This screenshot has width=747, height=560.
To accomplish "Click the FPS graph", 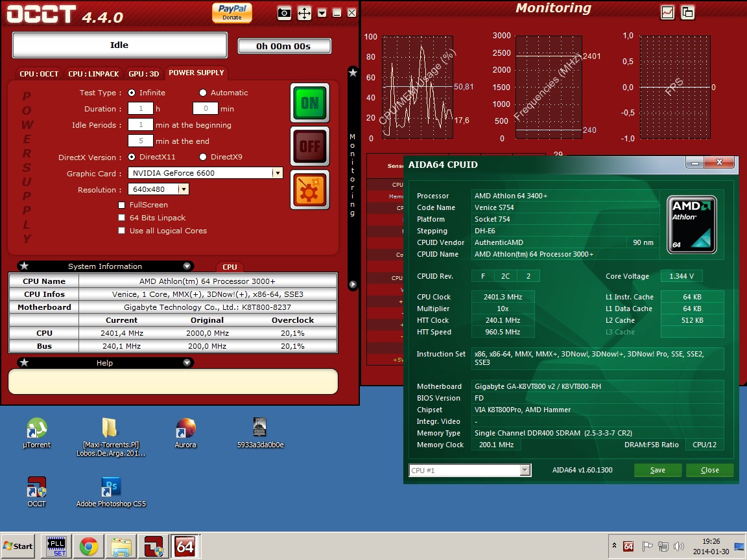I will 675,87.
